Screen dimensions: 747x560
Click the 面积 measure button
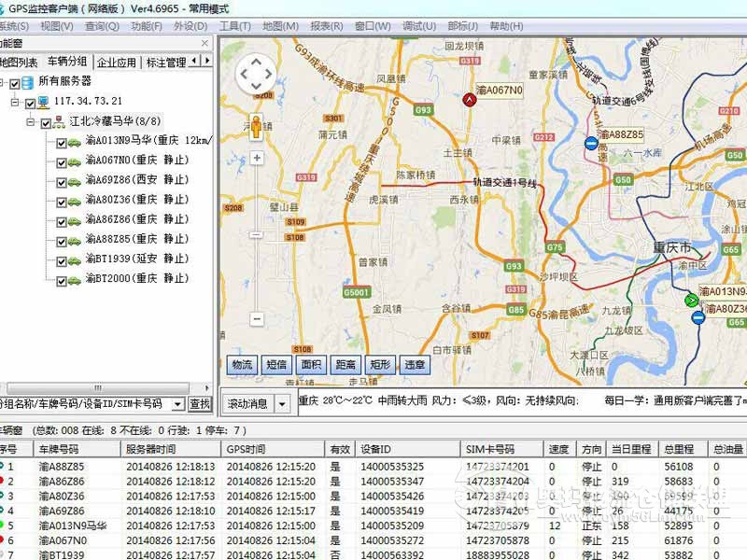311,365
